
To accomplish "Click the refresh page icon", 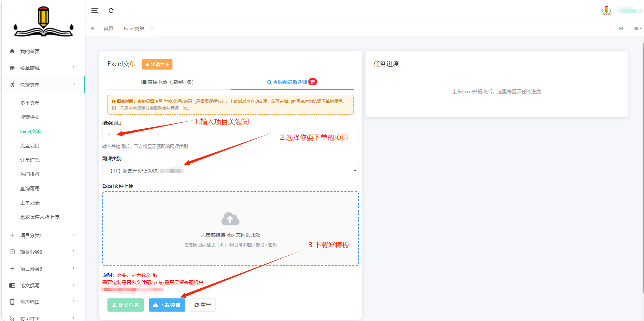I will (x=111, y=10).
